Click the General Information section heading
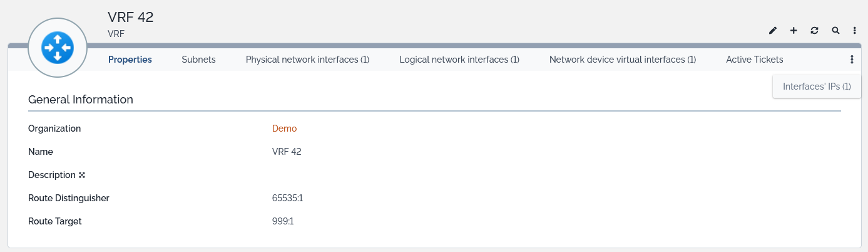The height and width of the screenshot is (252, 868). [81, 99]
